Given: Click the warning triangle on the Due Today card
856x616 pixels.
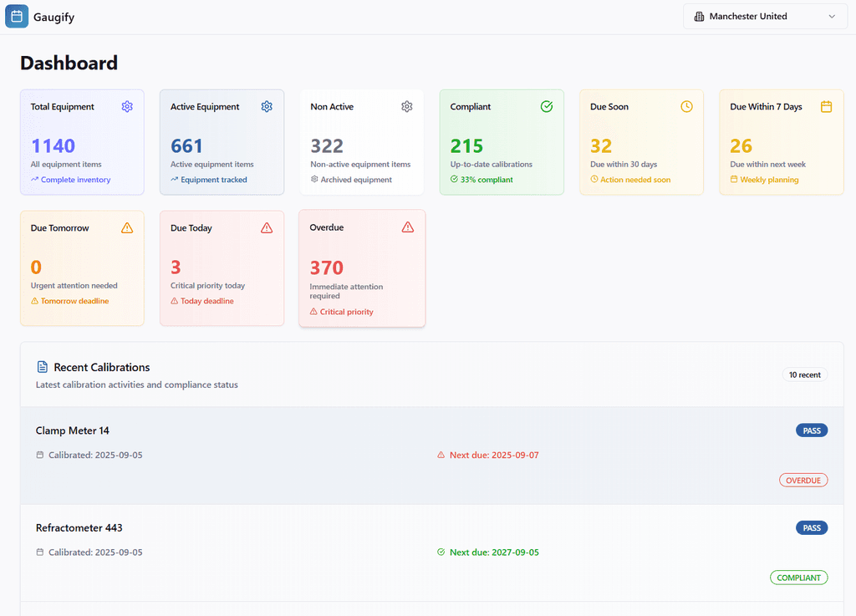Looking at the screenshot, I should tap(267, 227).
